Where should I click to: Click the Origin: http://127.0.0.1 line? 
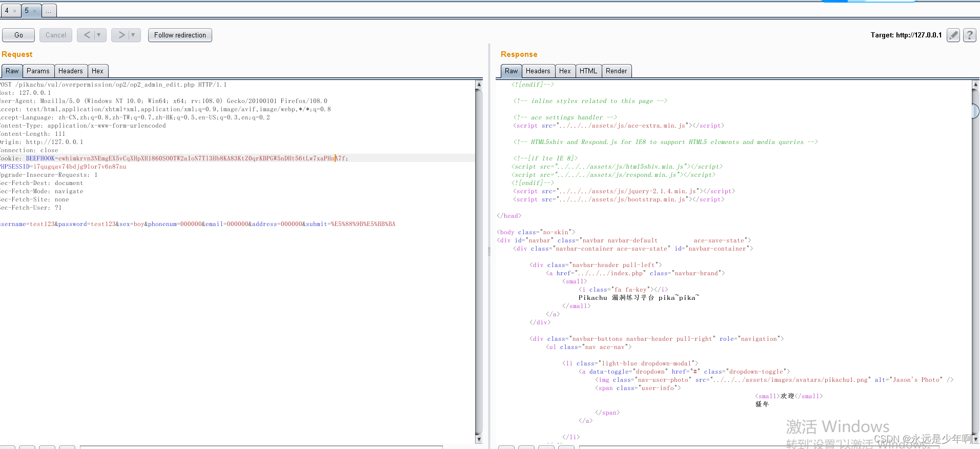click(x=42, y=142)
